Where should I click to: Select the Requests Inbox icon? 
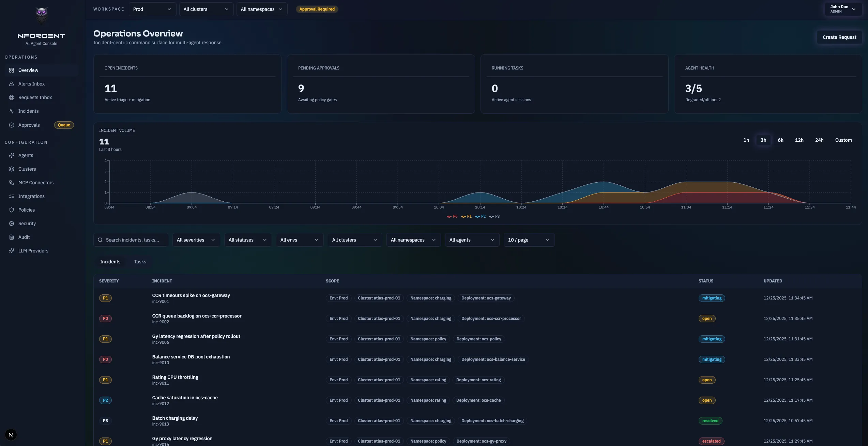click(x=12, y=97)
